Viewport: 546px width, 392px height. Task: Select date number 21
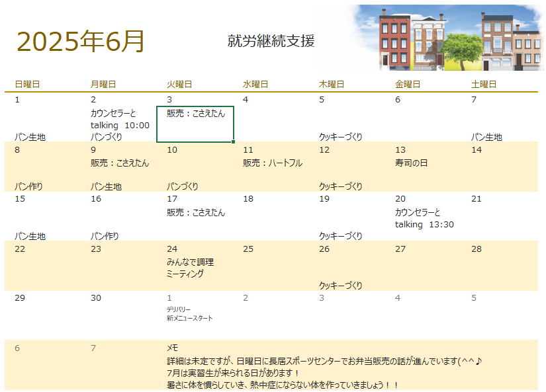pos(477,199)
